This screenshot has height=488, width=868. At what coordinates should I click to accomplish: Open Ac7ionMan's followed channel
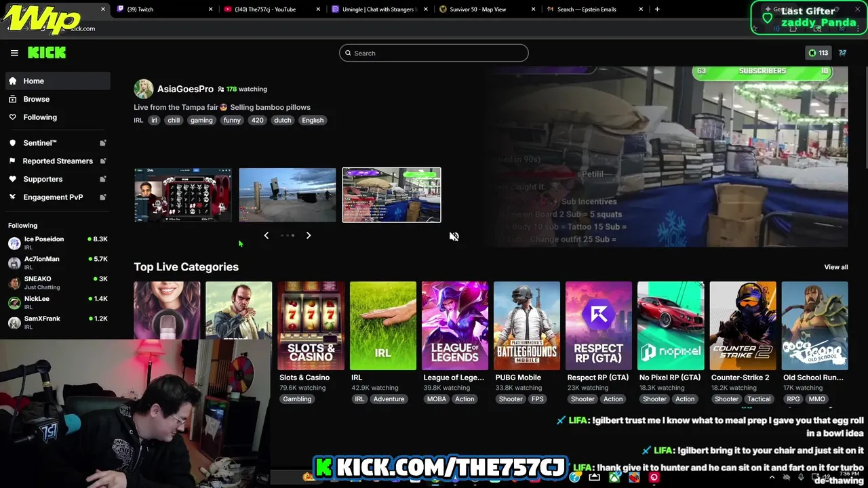(x=58, y=262)
